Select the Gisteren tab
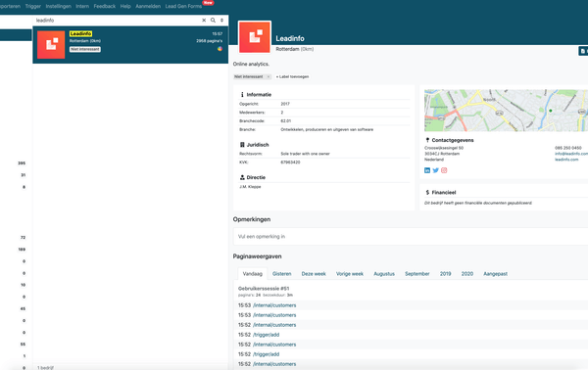Viewport: 588px width, 370px height. click(281, 274)
